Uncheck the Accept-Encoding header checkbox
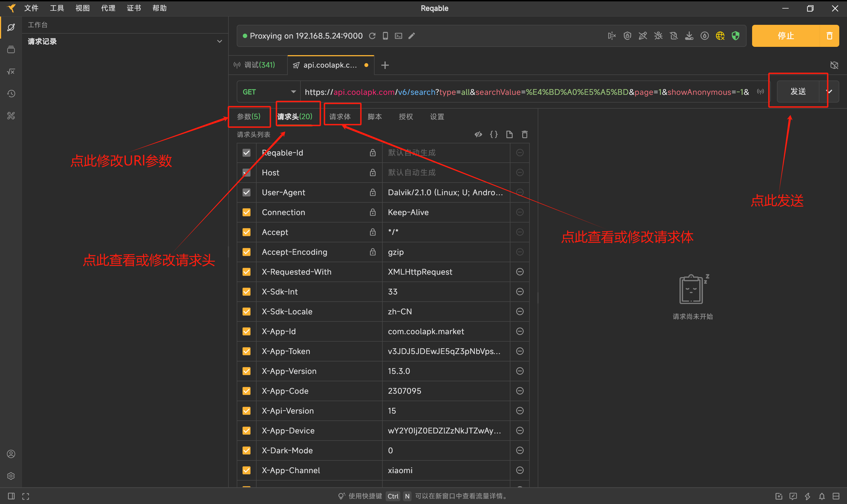Viewport: 847px width, 504px height. point(246,252)
